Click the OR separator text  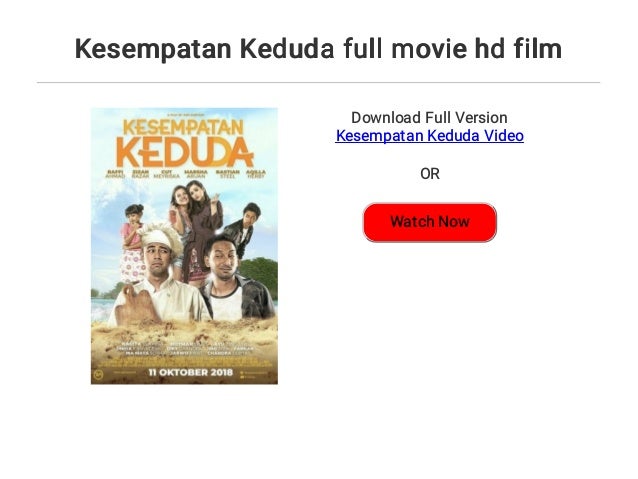click(x=430, y=174)
